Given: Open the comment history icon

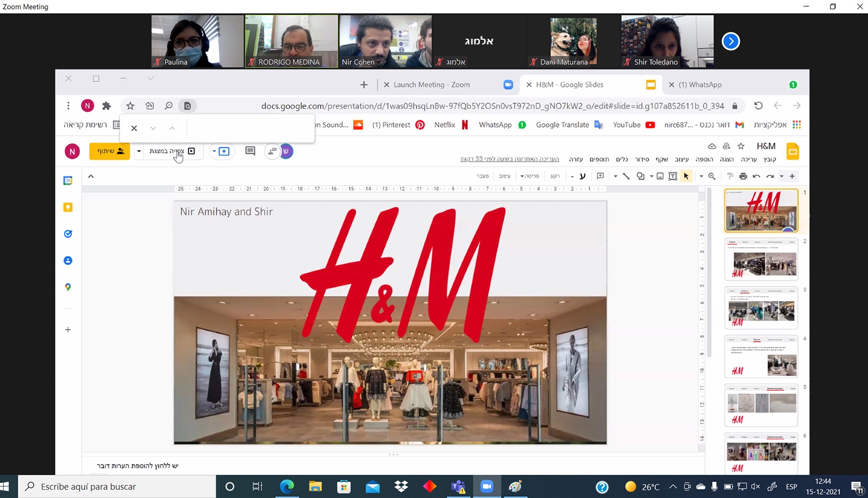Looking at the screenshot, I should pyautogui.click(x=250, y=151).
